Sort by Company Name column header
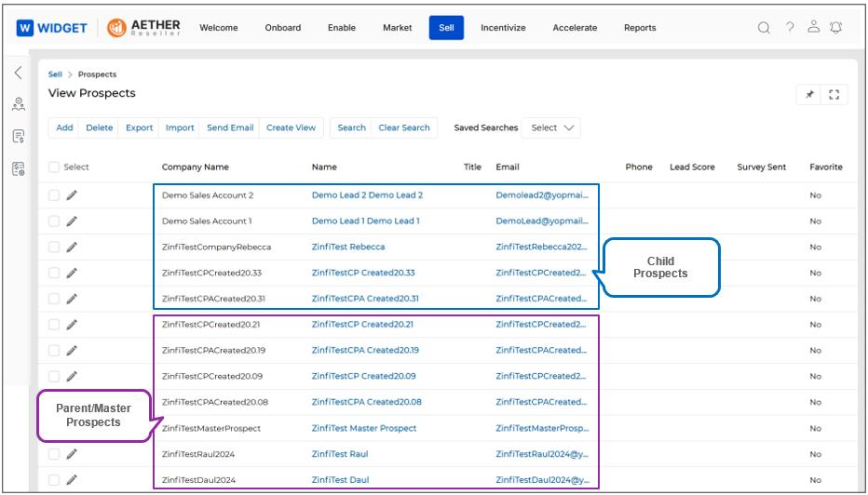Screen dimensions: 868x495 195,167
